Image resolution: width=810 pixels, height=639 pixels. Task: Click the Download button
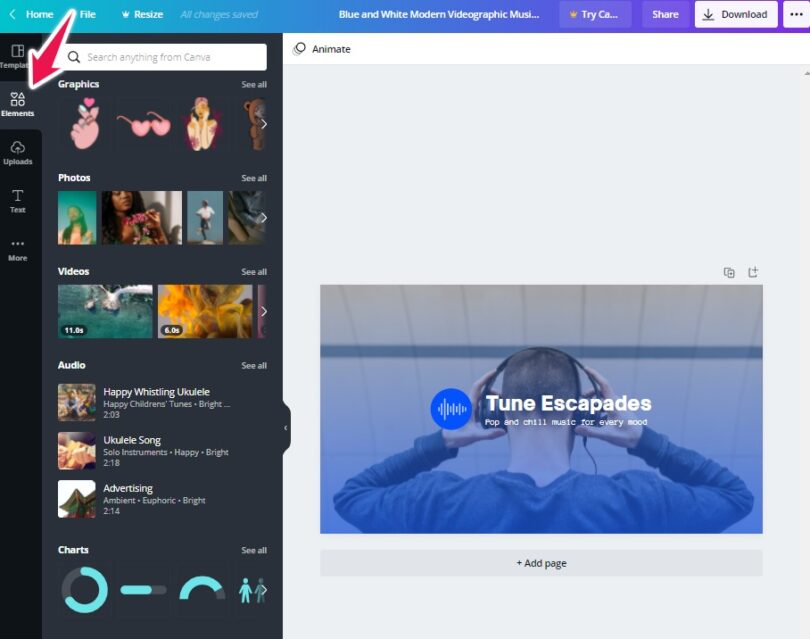(735, 14)
